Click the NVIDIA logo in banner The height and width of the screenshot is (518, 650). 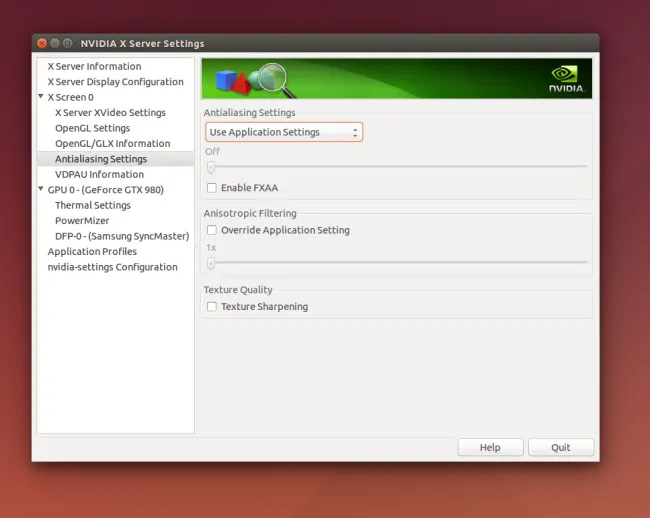[x=564, y=78]
